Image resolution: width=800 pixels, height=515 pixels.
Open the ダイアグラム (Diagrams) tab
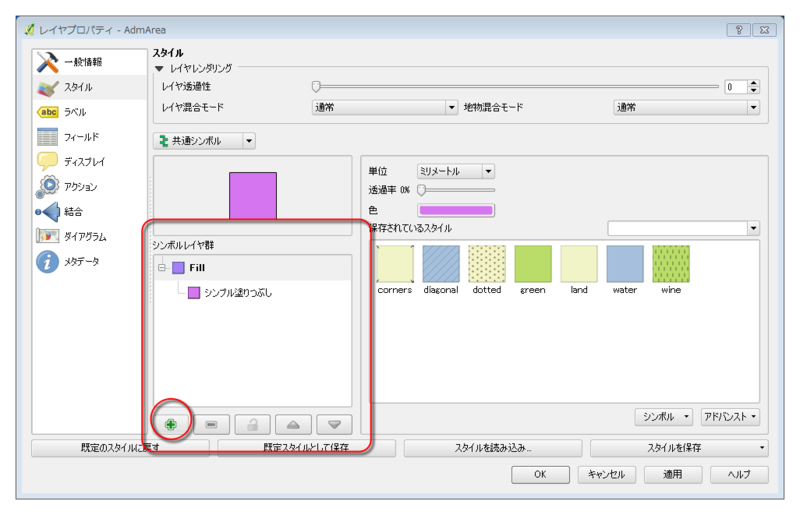coord(89,237)
